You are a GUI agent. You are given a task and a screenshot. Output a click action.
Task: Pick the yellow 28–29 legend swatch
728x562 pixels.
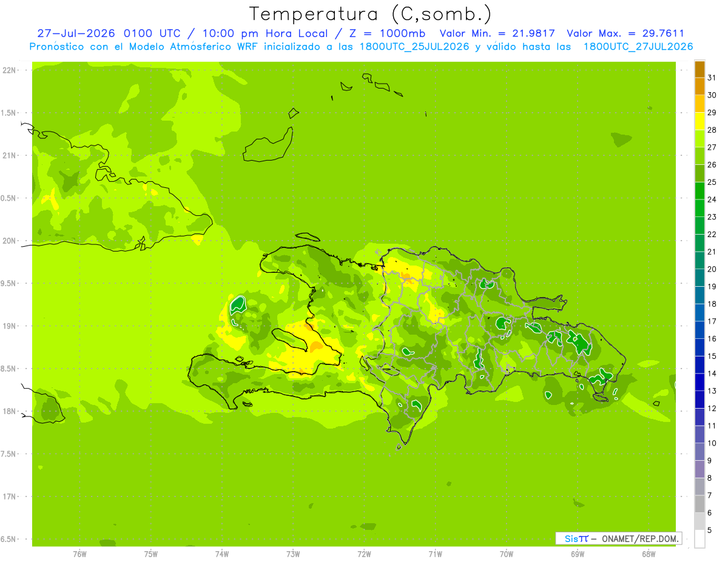click(699, 121)
